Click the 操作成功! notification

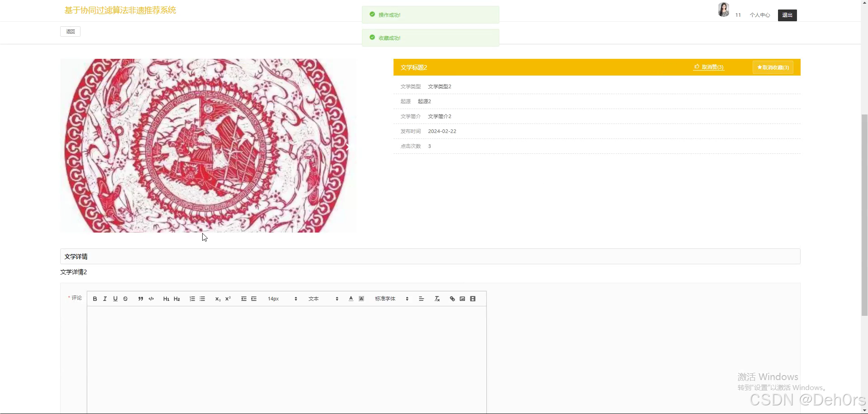[x=431, y=15]
